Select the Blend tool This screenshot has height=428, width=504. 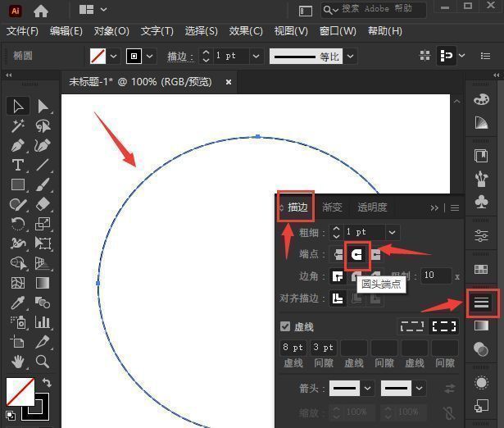click(43, 303)
